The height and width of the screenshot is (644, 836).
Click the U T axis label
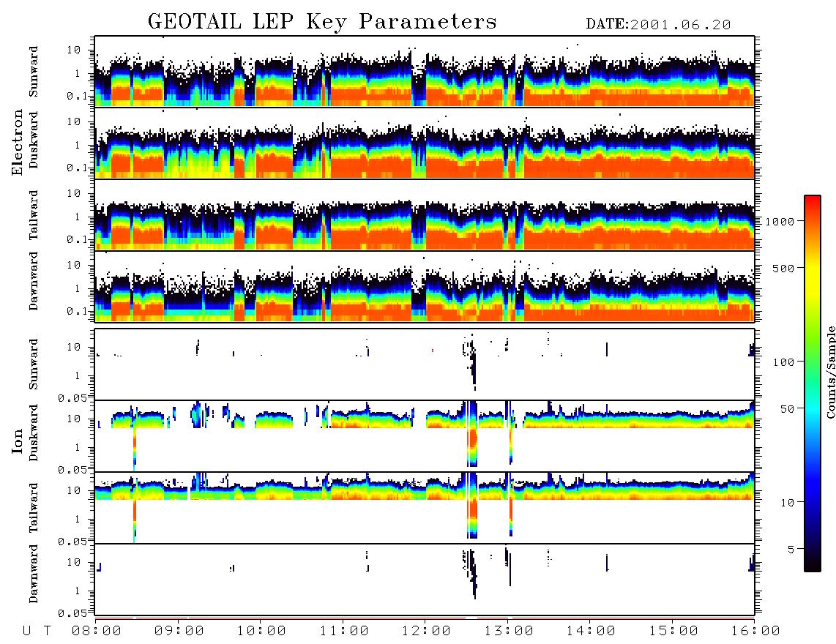37,632
